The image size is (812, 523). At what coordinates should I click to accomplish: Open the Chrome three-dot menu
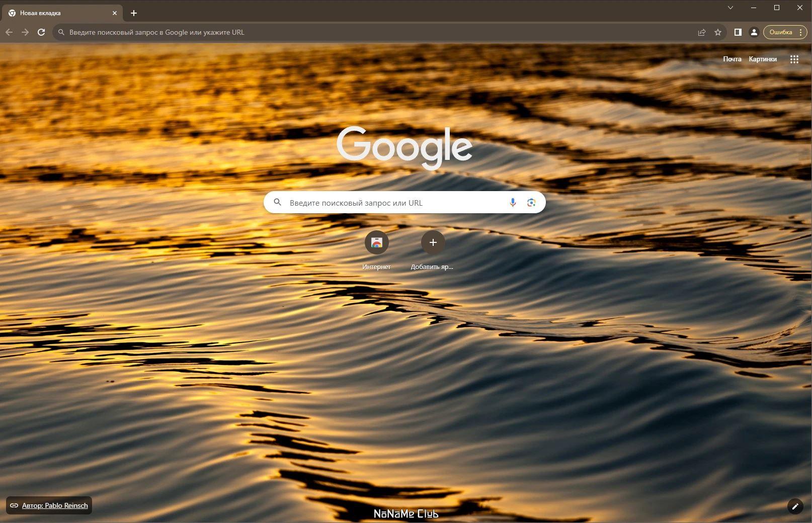coord(801,32)
